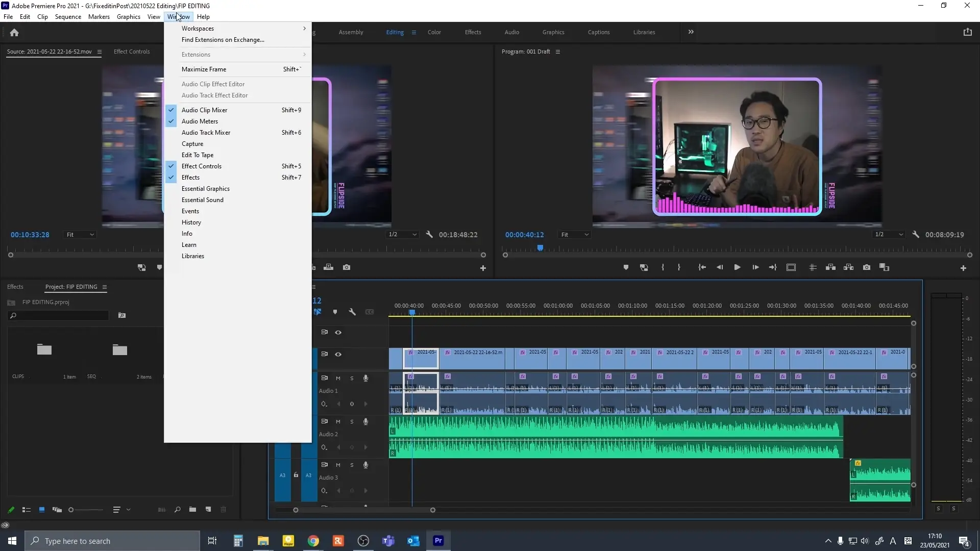Go to Out point in the Program monitor

[x=773, y=267]
